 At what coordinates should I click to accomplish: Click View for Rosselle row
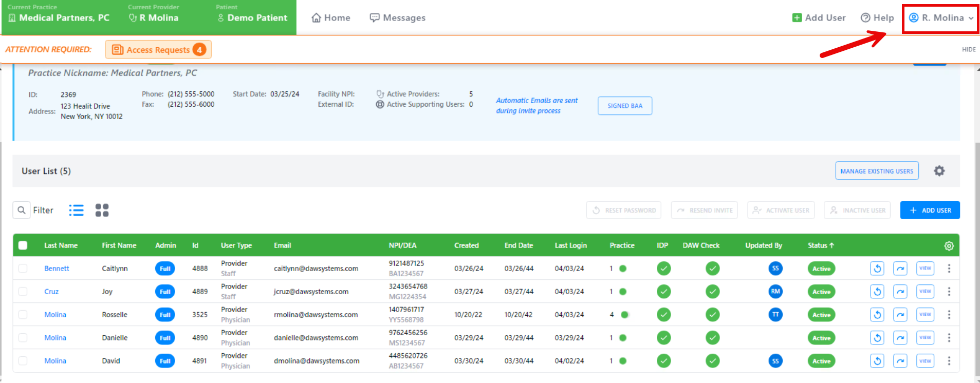(x=925, y=315)
